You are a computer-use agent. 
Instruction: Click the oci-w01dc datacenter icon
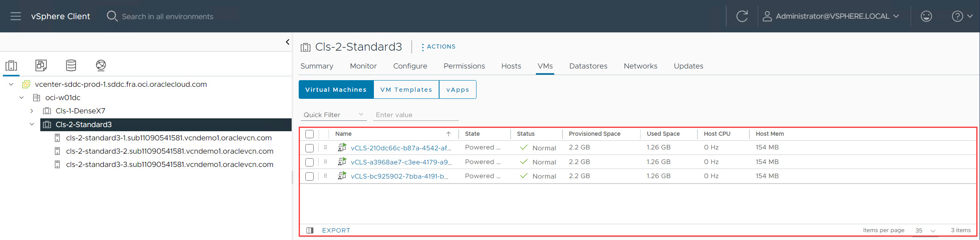pyautogui.click(x=37, y=98)
